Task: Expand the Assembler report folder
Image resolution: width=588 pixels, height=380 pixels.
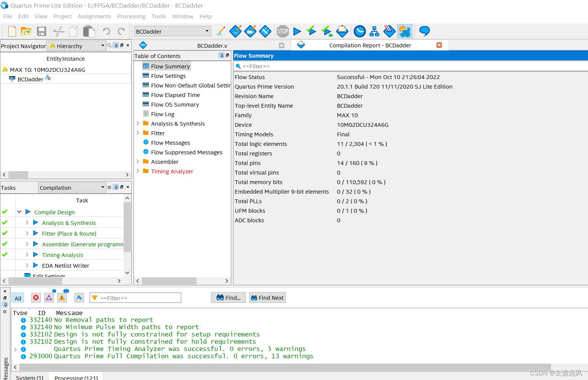Action: pyautogui.click(x=138, y=162)
